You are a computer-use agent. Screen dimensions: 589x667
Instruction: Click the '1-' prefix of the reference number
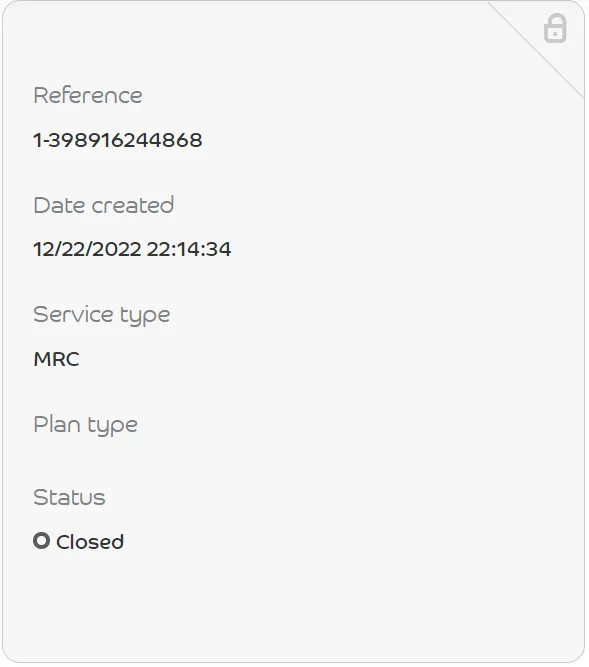point(40,140)
